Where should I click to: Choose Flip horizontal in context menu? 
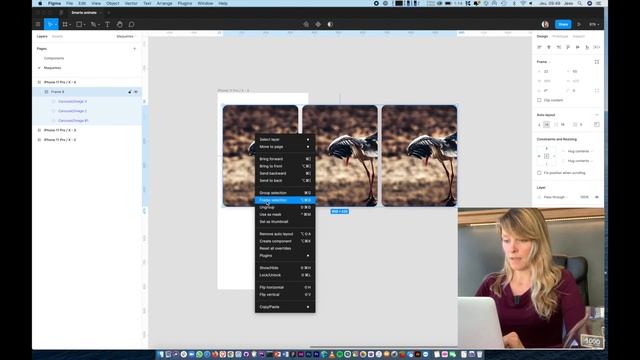(x=285, y=288)
